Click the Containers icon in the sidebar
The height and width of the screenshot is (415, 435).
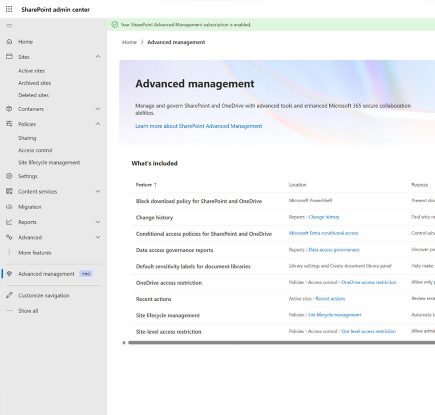(x=9, y=109)
